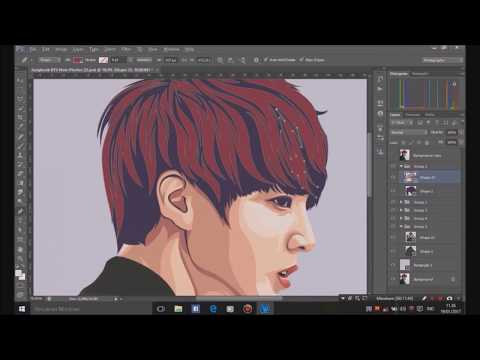Toggle visibility of the bottom Background layer
Image resolution: width=480 pixels, height=360 pixels.
(x=393, y=279)
